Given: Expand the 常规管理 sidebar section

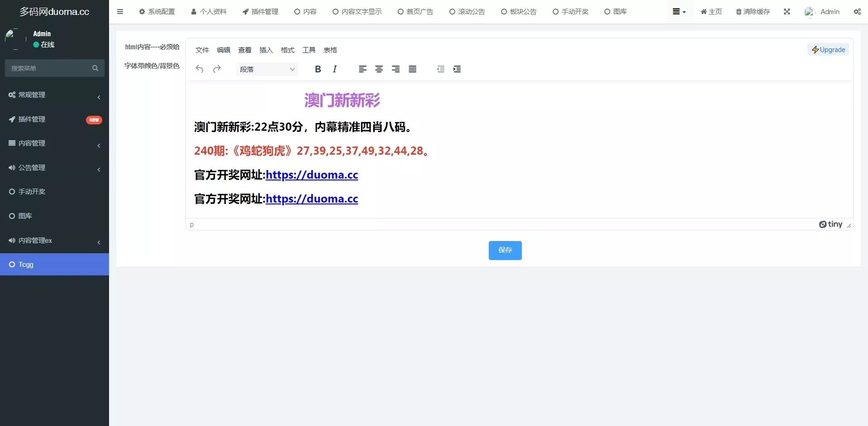Looking at the screenshot, I should click(54, 95).
